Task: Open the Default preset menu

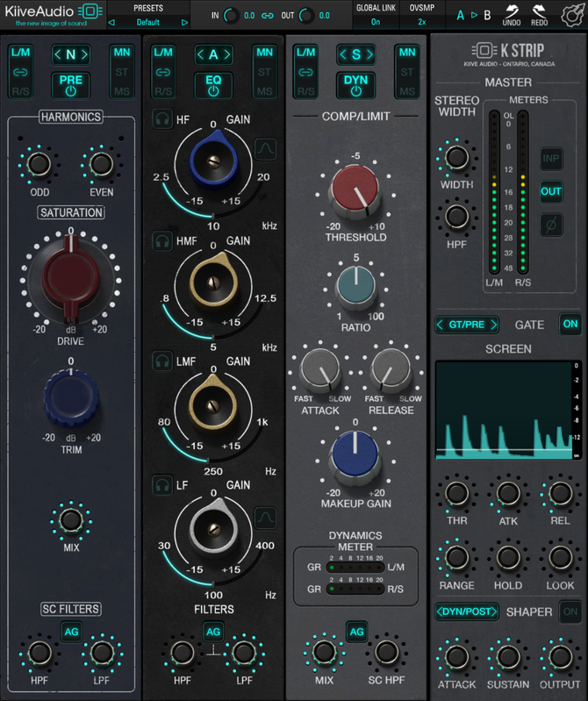Action: pos(148,22)
